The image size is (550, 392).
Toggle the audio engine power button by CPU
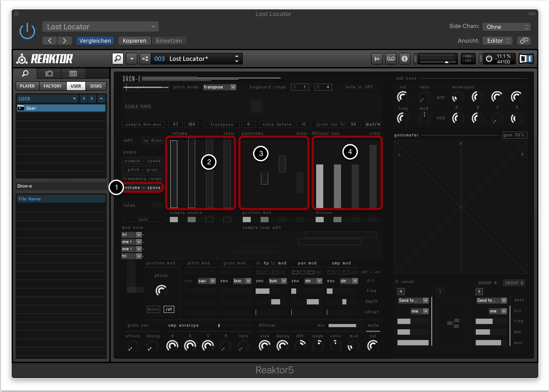coord(490,59)
